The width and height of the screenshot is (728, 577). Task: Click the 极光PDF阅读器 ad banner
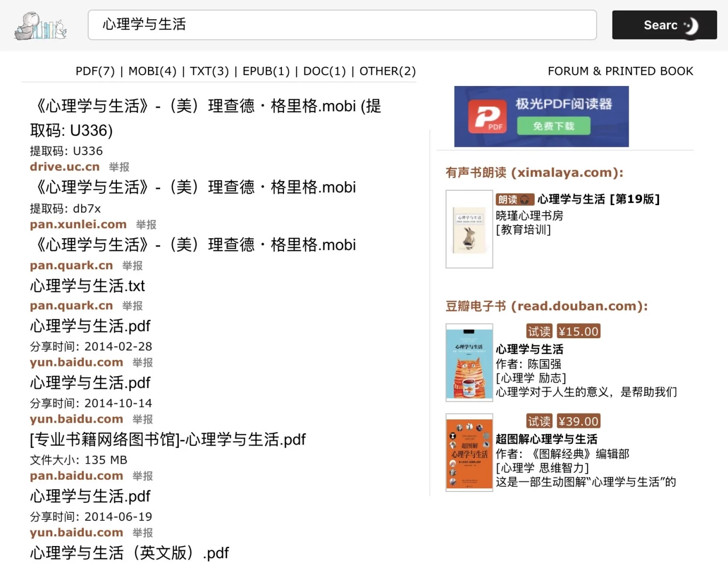pos(541,116)
